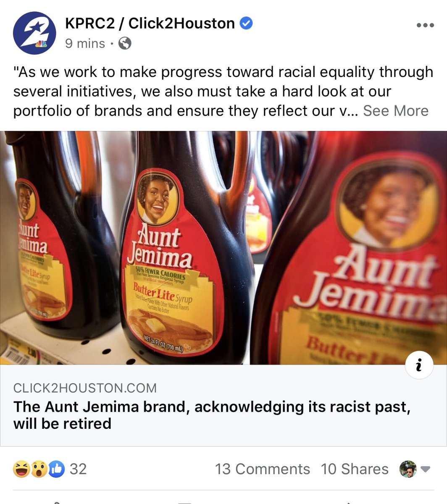Tap the 9 mins post timestamp

(85, 43)
